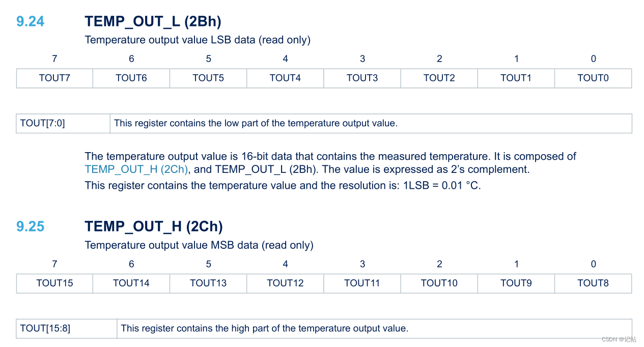Select the TOUT4 bit cell
Viewport: 644px width, 347px height.
[285, 78]
